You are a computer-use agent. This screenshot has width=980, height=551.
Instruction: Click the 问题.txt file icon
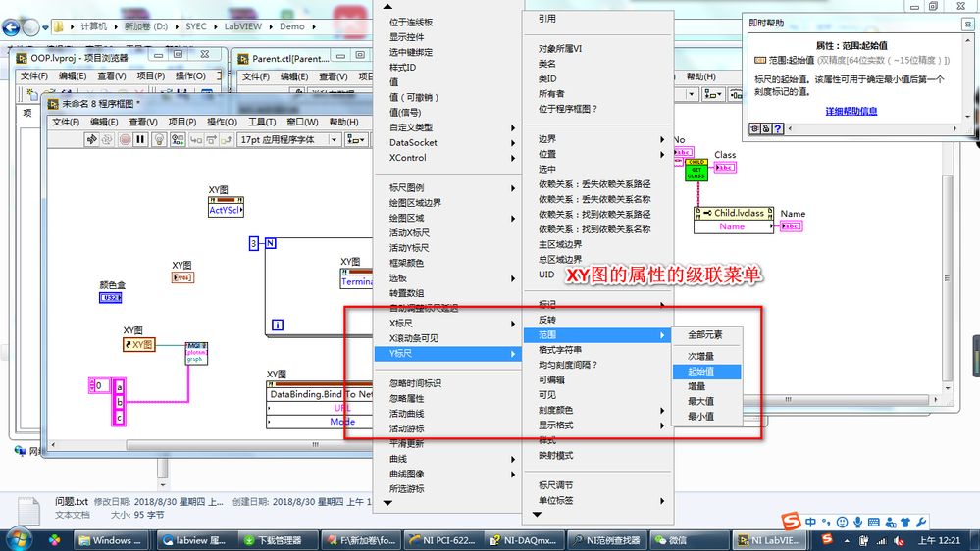pyautogui.click(x=28, y=511)
